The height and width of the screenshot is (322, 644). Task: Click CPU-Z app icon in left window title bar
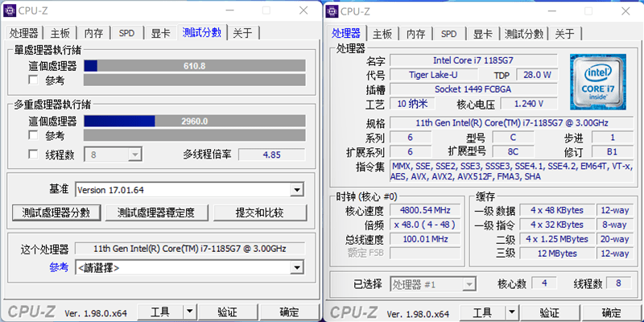[10, 10]
